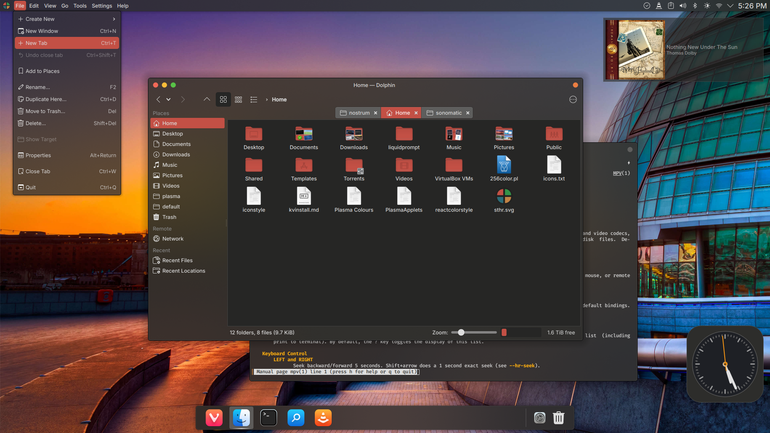The height and width of the screenshot is (433, 770).
Task: Switch to the sonomatic tab
Action: (446, 113)
